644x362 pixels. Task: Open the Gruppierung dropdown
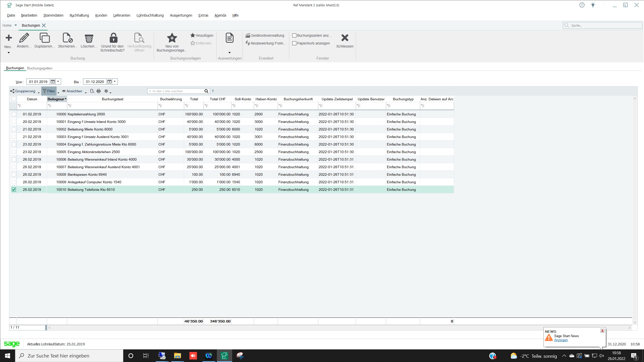[x=25, y=91]
